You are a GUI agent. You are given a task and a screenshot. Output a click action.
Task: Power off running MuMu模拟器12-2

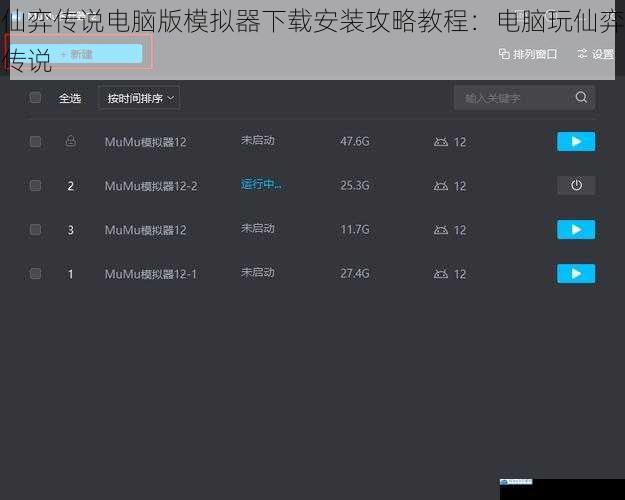[576, 185]
